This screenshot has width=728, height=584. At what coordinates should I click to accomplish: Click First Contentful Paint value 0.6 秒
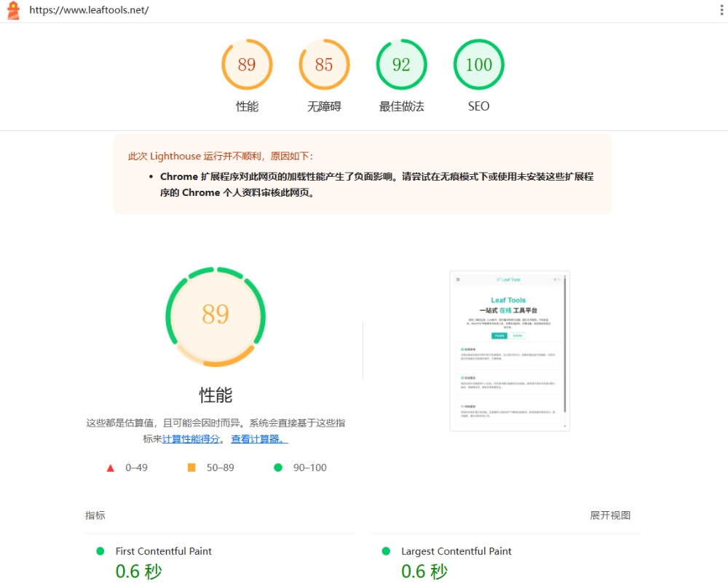138,572
